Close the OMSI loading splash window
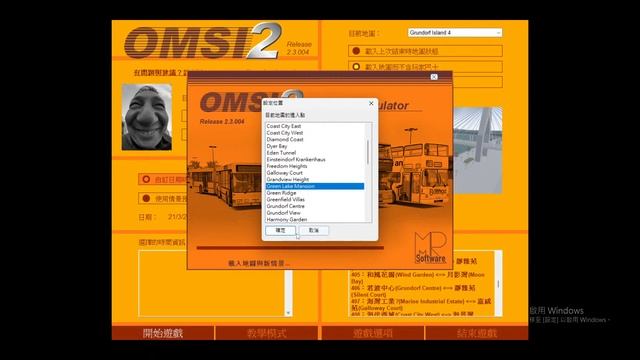The width and height of the screenshot is (640, 360). coord(434,77)
